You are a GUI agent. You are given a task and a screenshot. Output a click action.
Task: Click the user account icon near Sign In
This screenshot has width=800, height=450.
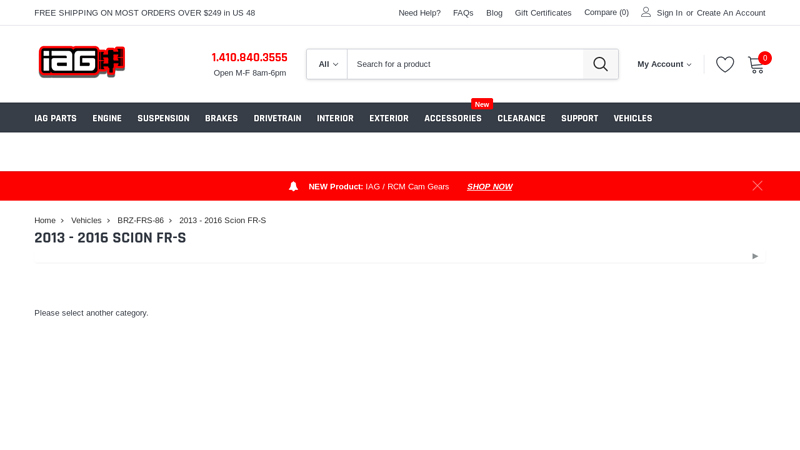coord(646,12)
